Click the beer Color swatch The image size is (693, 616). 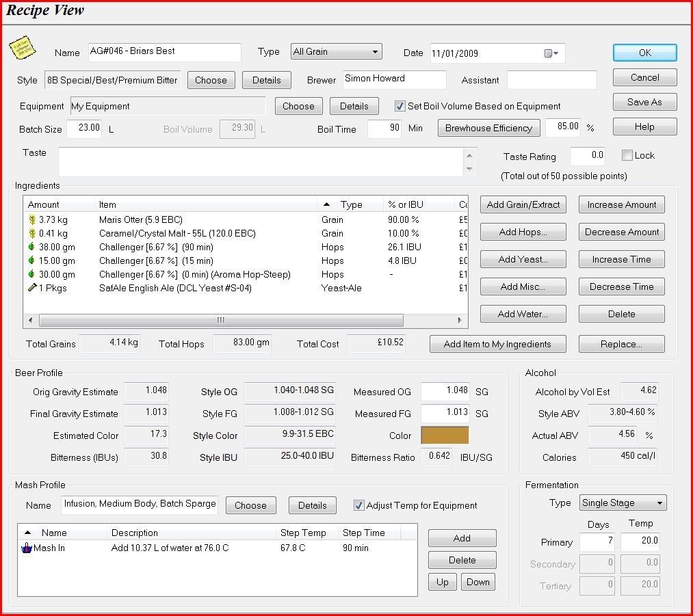point(445,435)
